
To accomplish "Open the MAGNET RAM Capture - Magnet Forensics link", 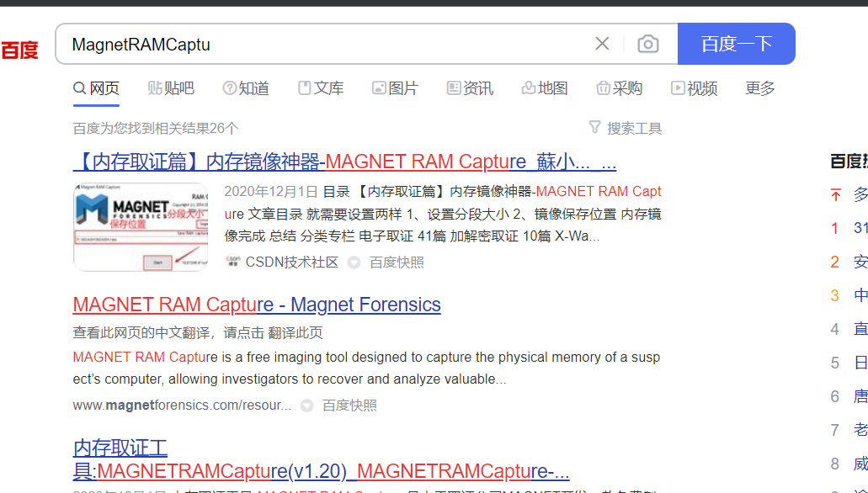I will pos(257,305).
